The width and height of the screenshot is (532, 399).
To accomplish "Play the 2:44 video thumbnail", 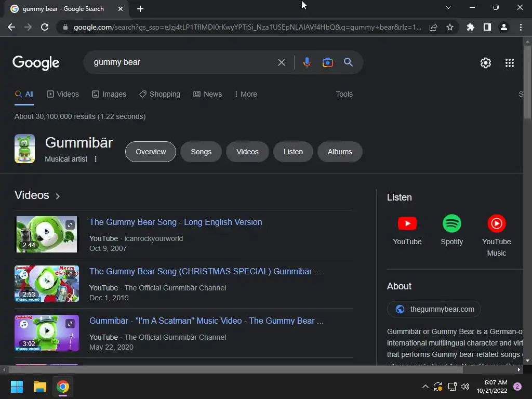I will point(47,234).
